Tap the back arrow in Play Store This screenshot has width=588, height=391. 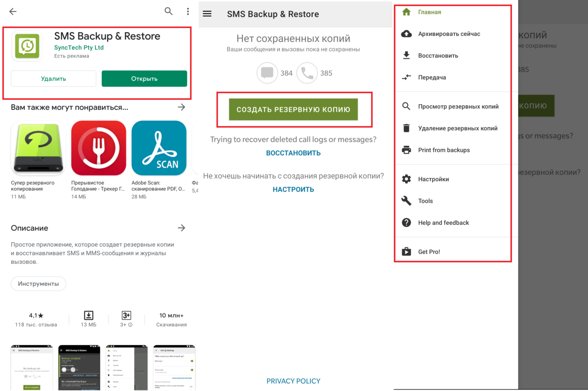point(13,11)
